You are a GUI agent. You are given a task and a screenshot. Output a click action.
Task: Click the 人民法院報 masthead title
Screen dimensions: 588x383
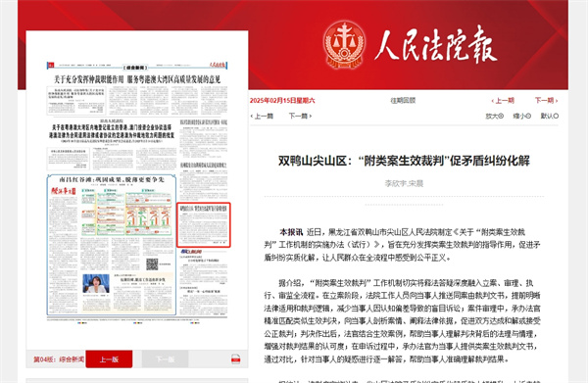(436, 45)
